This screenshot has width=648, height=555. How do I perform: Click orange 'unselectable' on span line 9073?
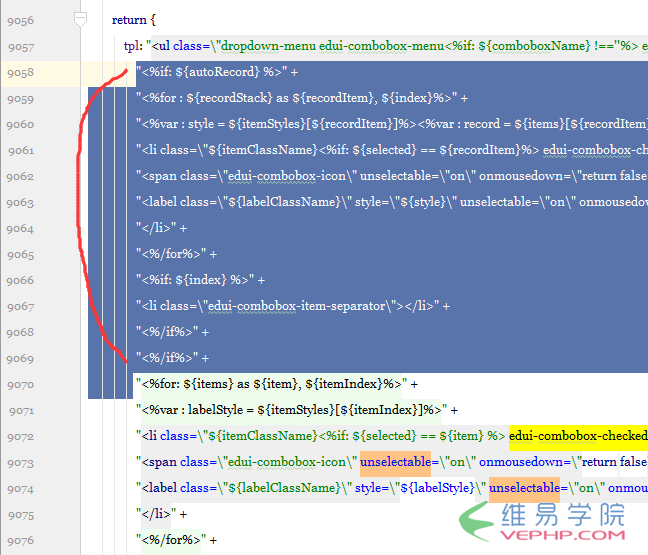tap(395, 462)
